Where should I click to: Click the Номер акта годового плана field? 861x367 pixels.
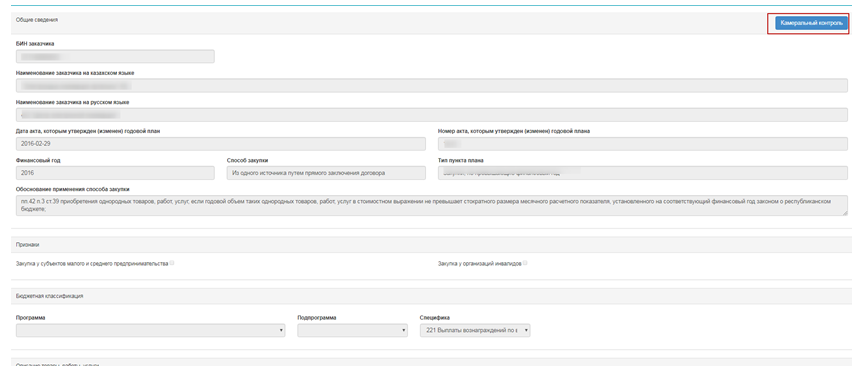coord(642,143)
